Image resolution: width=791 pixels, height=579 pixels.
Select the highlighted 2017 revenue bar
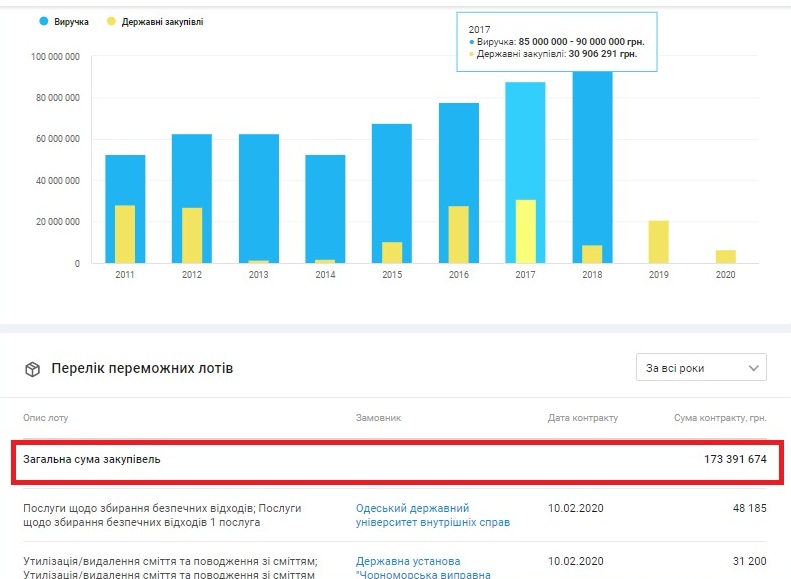pos(525,140)
